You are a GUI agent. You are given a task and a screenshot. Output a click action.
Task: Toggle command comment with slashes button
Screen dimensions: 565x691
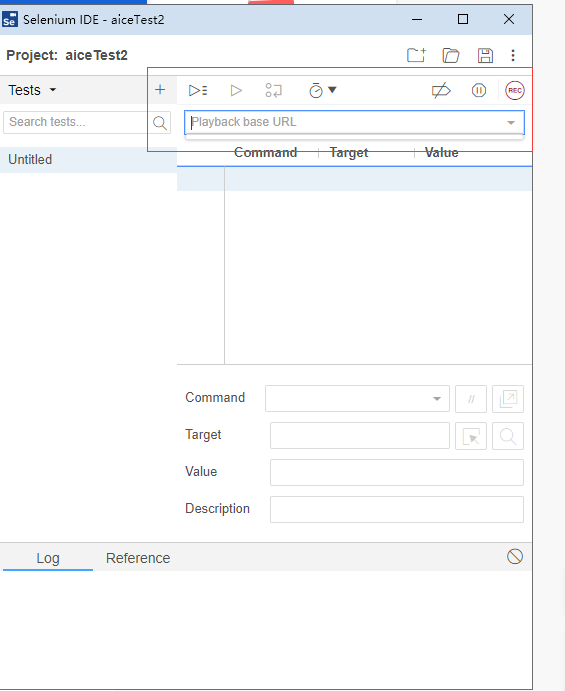click(x=471, y=399)
